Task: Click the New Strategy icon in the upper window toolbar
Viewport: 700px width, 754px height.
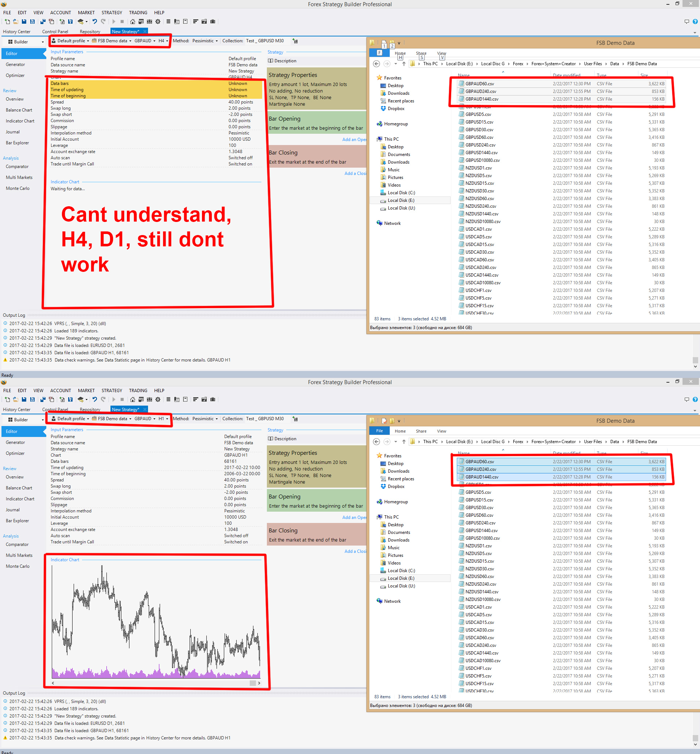Action: (x=7, y=22)
